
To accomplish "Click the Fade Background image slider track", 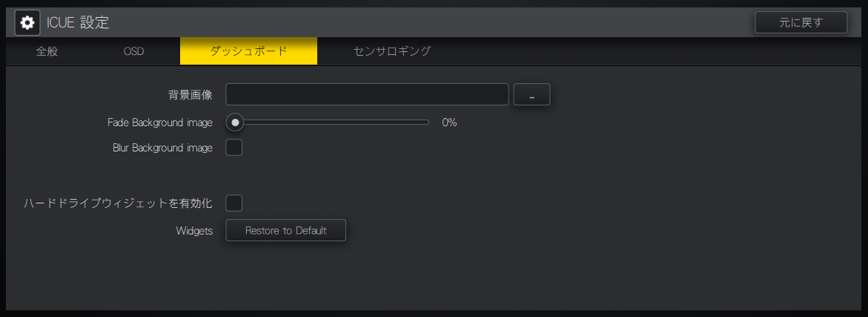I will click(328, 122).
